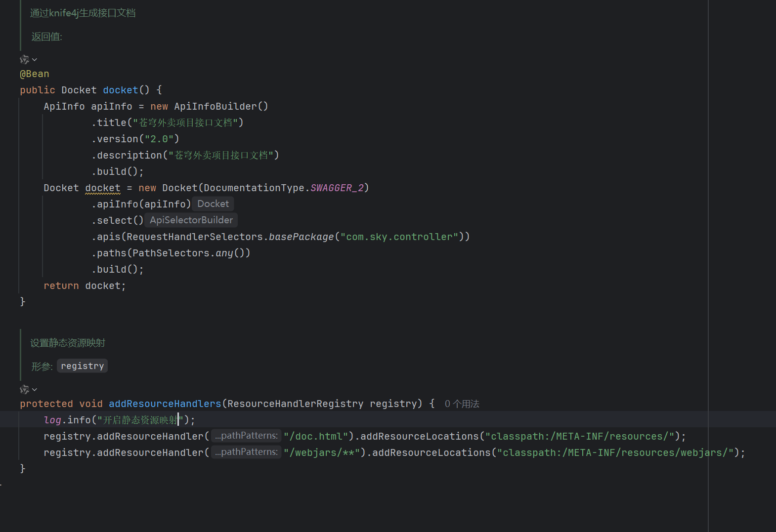Click the underlined docket variable declaration
This screenshot has width=776, height=532.
102,188
